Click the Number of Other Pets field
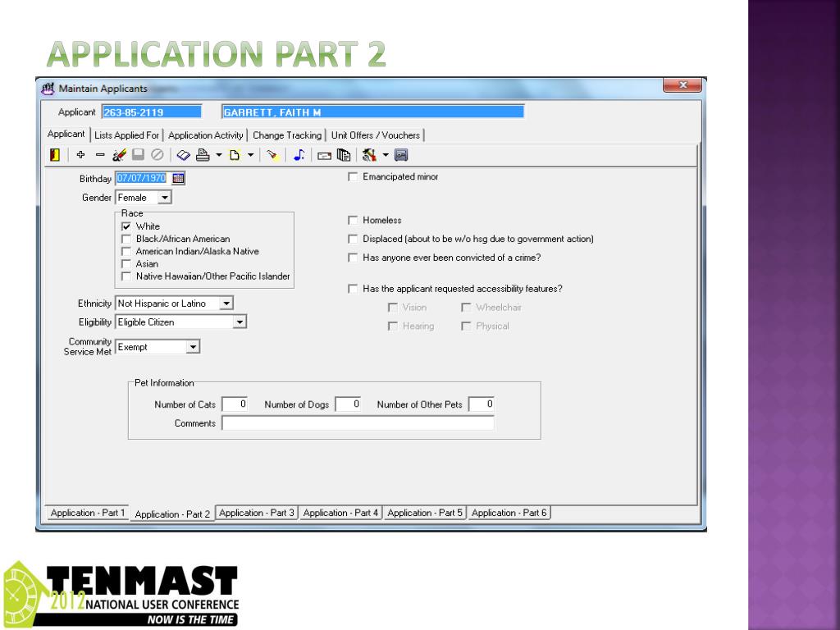The height and width of the screenshot is (630, 840). [481, 404]
